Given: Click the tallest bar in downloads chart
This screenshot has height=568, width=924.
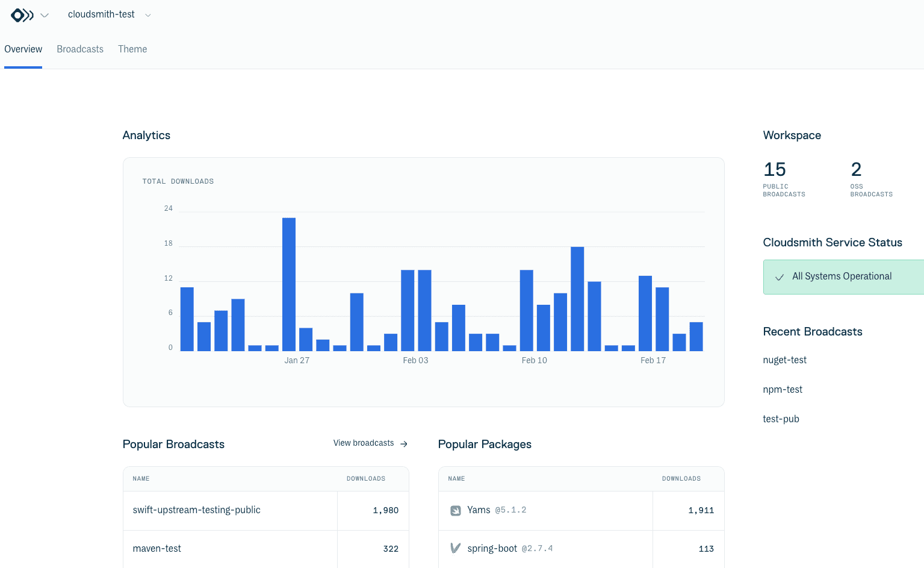Looking at the screenshot, I should pyautogui.click(x=289, y=284).
